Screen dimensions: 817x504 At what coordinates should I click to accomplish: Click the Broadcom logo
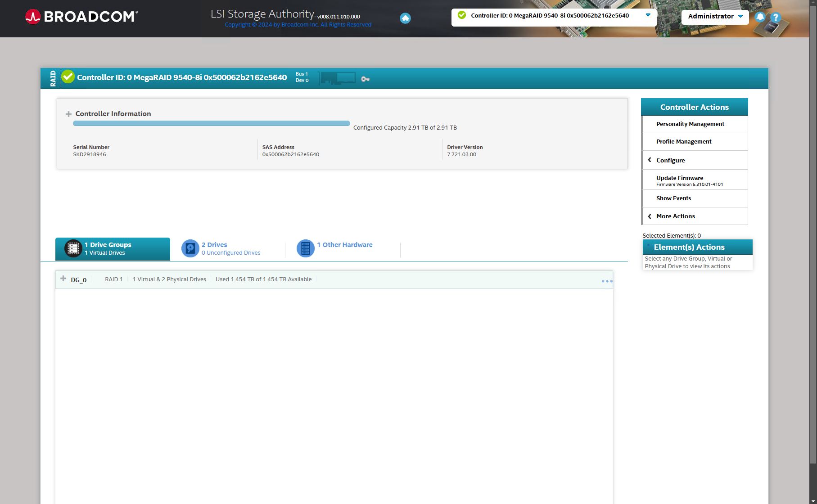pyautogui.click(x=81, y=17)
